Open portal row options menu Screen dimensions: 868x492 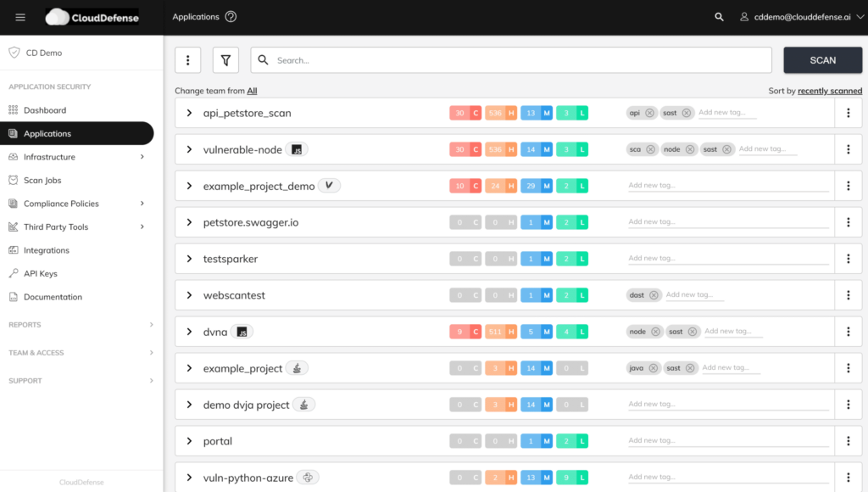pos(848,441)
